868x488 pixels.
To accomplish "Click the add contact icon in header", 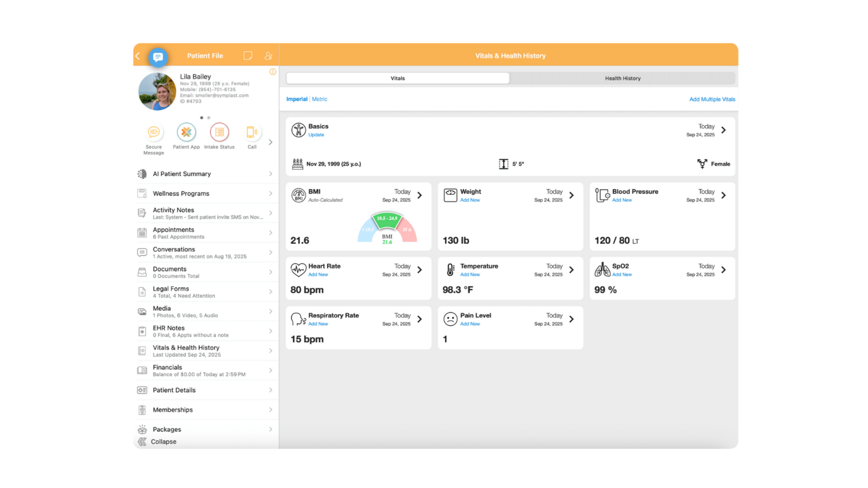I will click(268, 56).
